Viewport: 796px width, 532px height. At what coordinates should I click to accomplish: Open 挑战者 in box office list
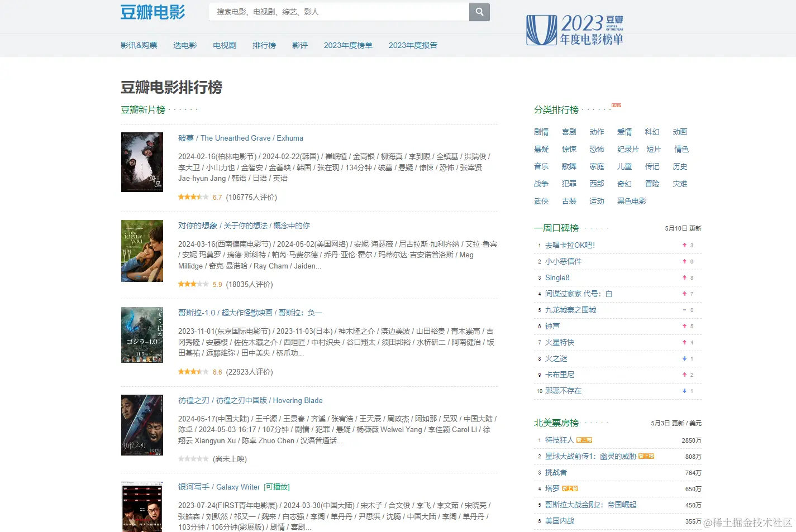click(556, 472)
